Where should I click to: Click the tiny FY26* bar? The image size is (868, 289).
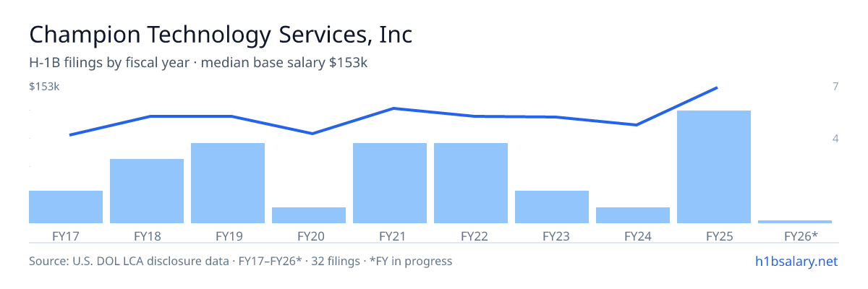(795, 221)
